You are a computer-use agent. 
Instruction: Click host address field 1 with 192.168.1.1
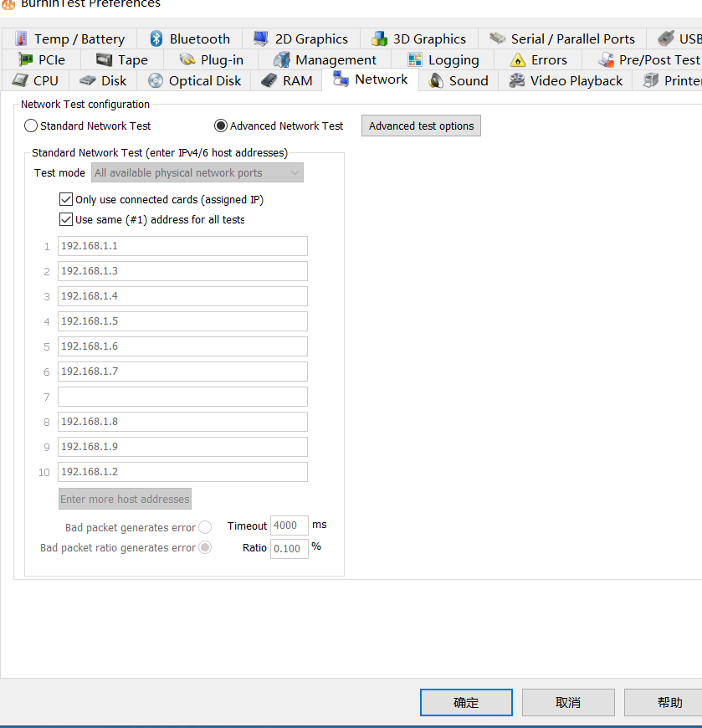point(182,246)
